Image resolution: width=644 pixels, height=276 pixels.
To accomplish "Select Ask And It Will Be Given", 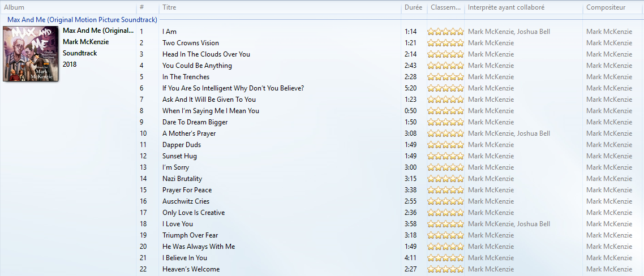I will click(x=209, y=100).
